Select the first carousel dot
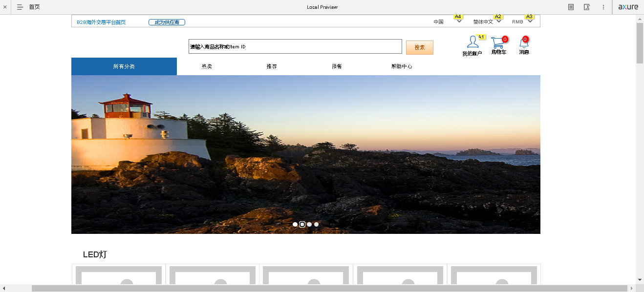The height and width of the screenshot is (292, 644). pos(295,225)
